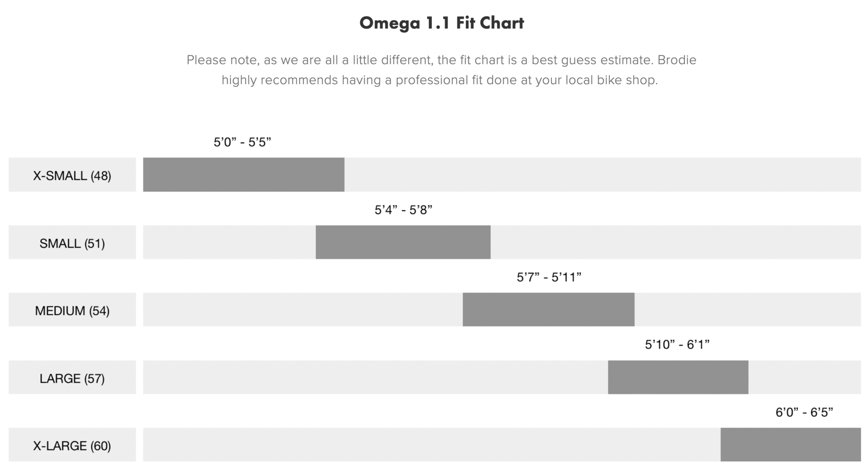Click the 5'7" - 5'11" height label
This screenshot has width=868, height=471.
point(549,277)
